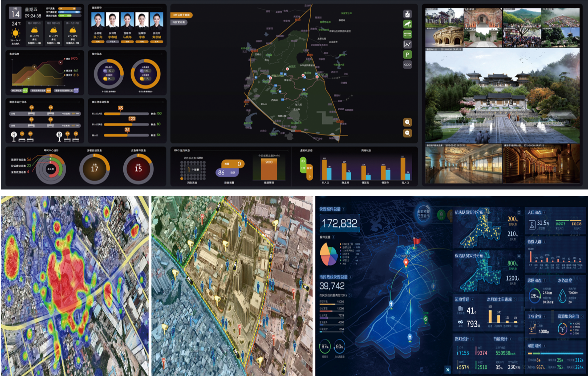Toggle the green parking P layer icon

(x=407, y=54)
